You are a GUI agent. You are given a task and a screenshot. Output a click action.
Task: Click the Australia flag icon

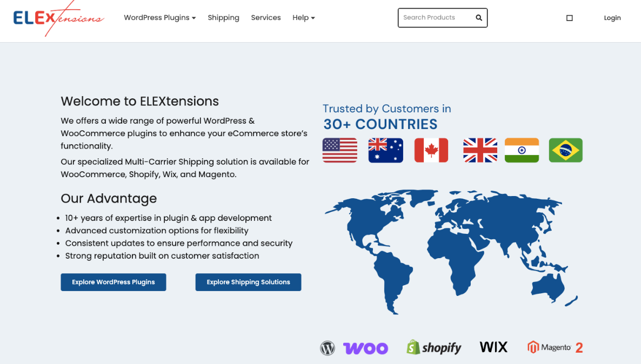pyautogui.click(x=385, y=150)
